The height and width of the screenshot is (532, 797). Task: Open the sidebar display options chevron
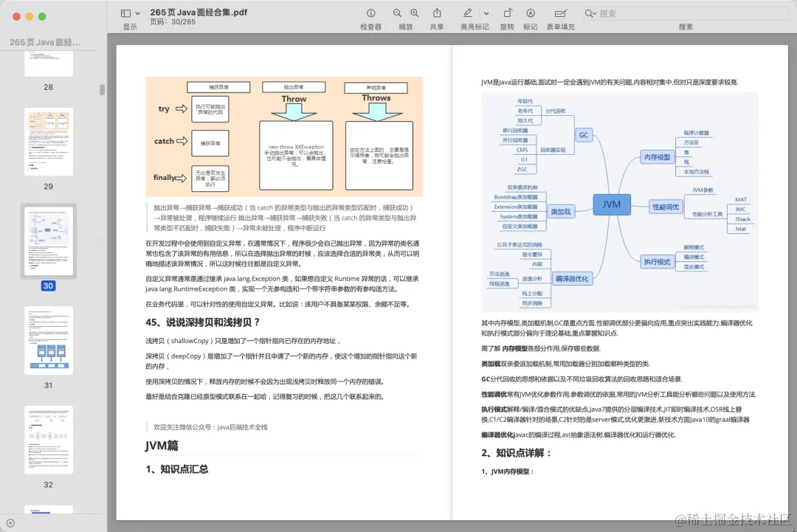click(137, 13)
